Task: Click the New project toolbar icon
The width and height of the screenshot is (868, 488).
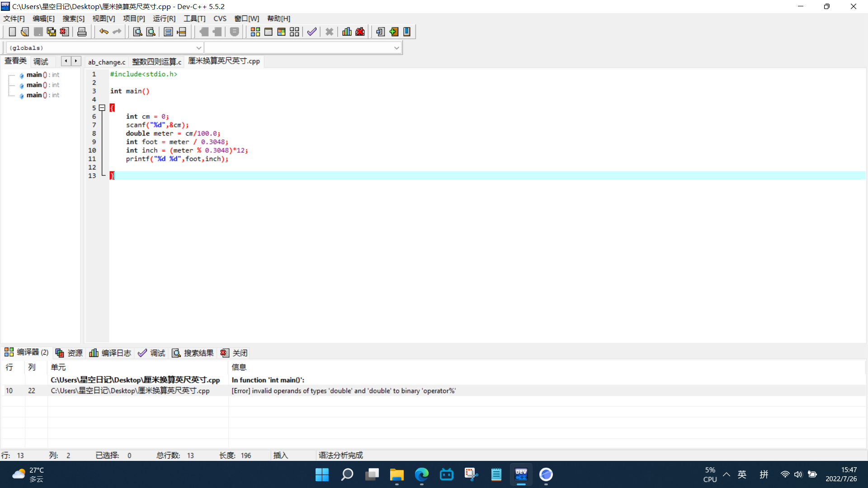Action: (x=380, y=32)
